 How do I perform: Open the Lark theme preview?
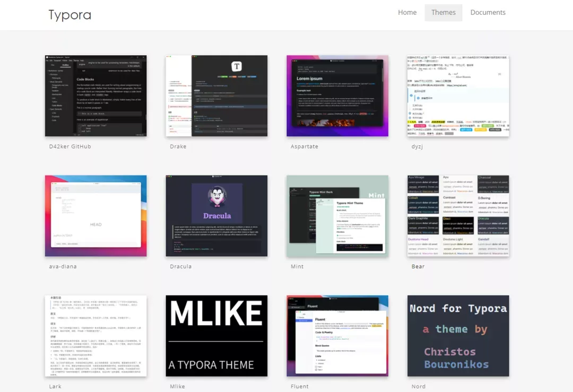(95, 336)
